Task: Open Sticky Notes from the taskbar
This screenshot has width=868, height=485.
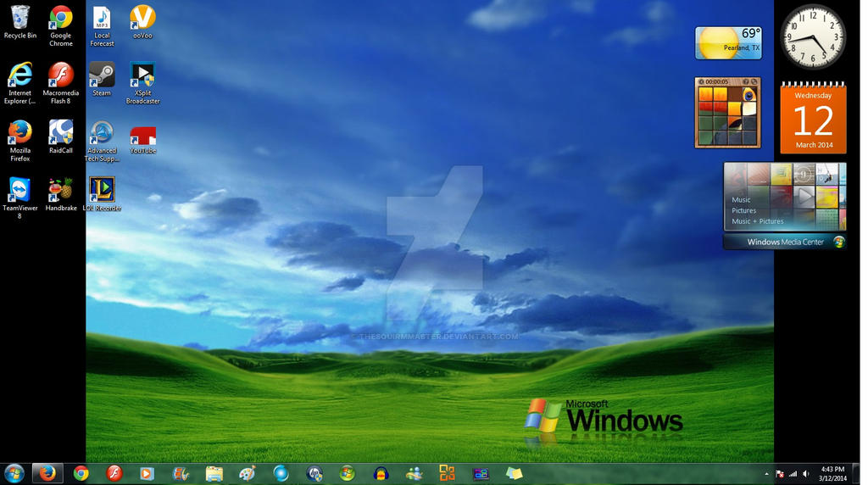Action: pos(515,473)
